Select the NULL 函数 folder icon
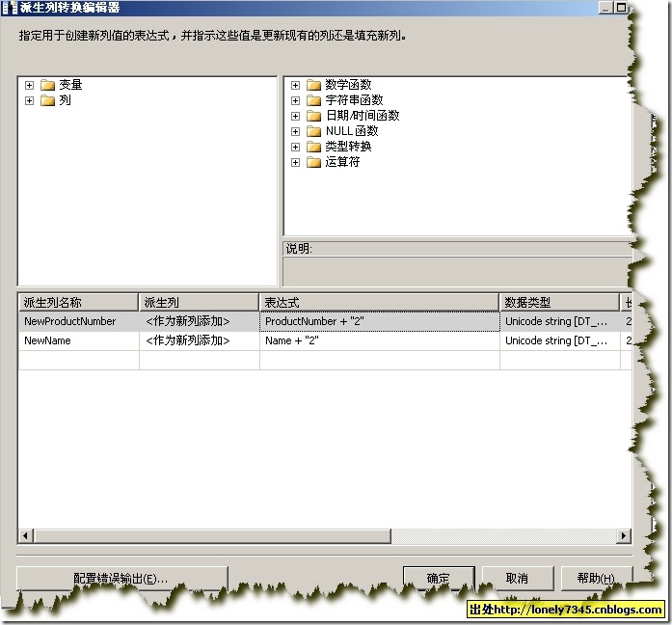This screenshot has width=672, height=625. point(313,131)
